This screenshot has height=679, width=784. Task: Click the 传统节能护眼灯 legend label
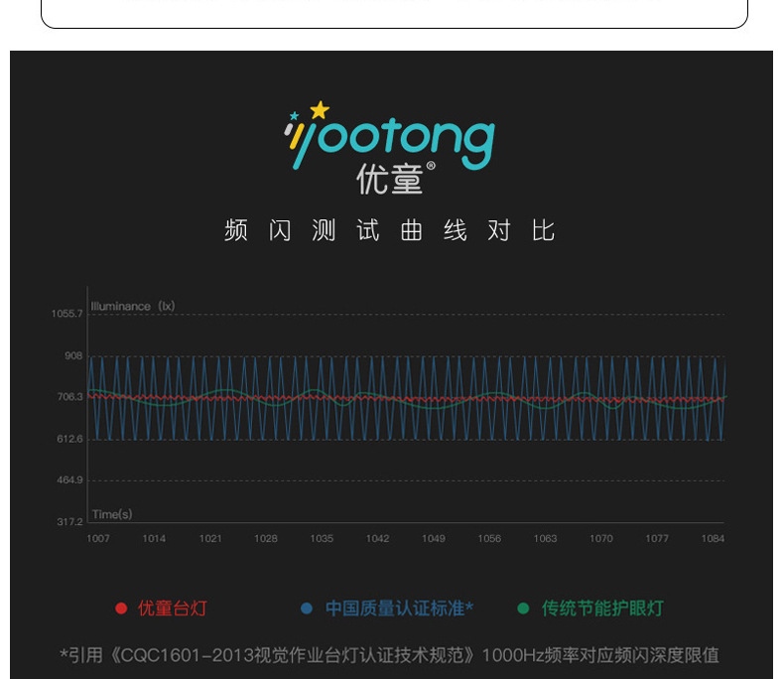(x=602, y=608)
